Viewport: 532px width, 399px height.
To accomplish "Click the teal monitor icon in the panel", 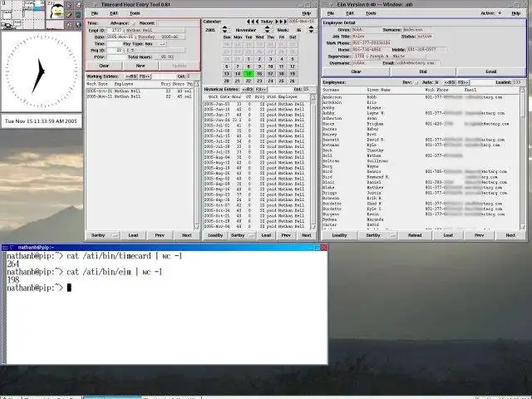I will coord(78,15).
